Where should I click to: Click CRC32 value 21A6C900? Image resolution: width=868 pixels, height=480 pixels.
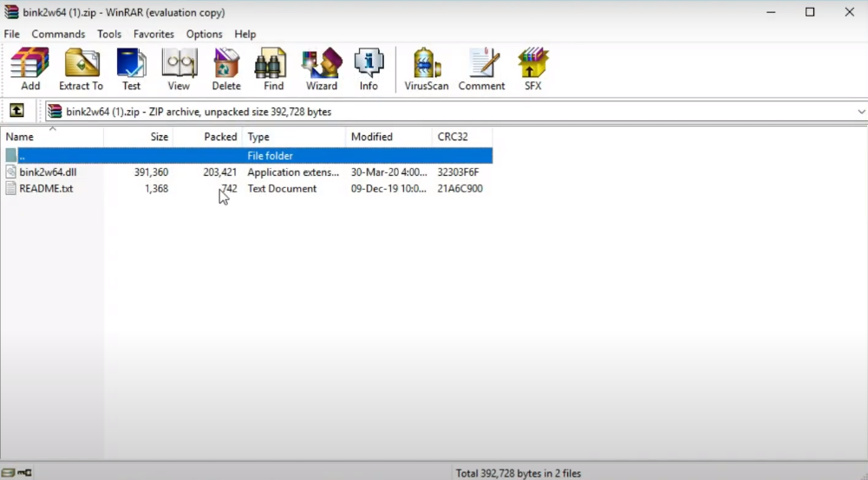point(460,189)
